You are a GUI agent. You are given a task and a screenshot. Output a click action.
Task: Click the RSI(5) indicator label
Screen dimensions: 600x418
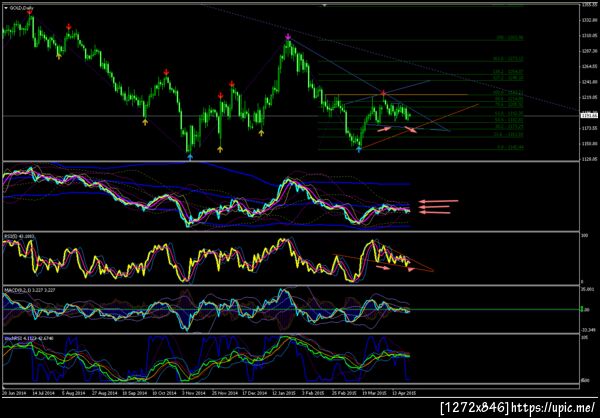click(19, 236)
